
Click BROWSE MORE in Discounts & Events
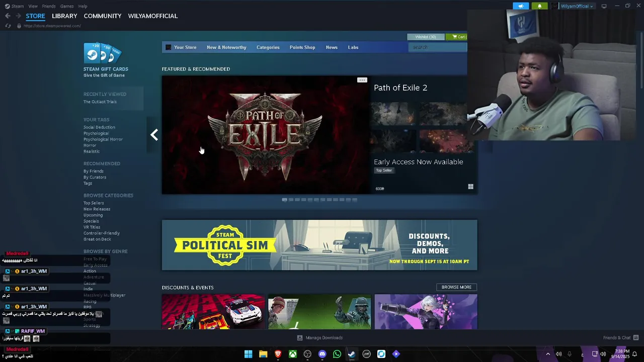tap(456, 287)
